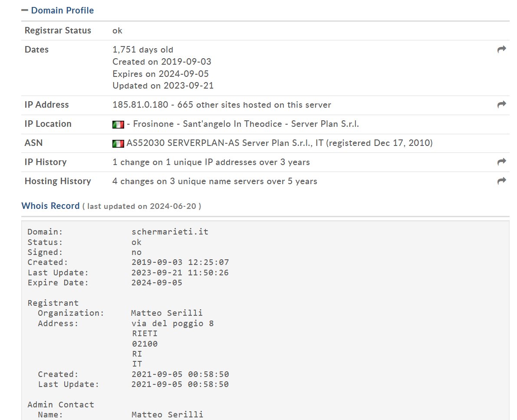Select the IP address 185.81.0.180 text
The height and width of the screenshot is (420, 517).
[x=140, y=105]
